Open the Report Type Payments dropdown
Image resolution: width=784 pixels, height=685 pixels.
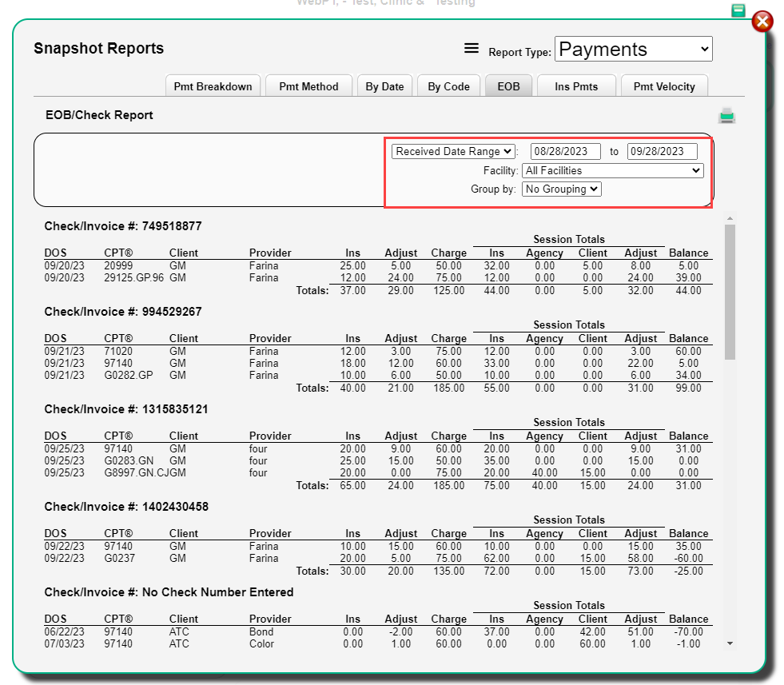tap(634, 49)
